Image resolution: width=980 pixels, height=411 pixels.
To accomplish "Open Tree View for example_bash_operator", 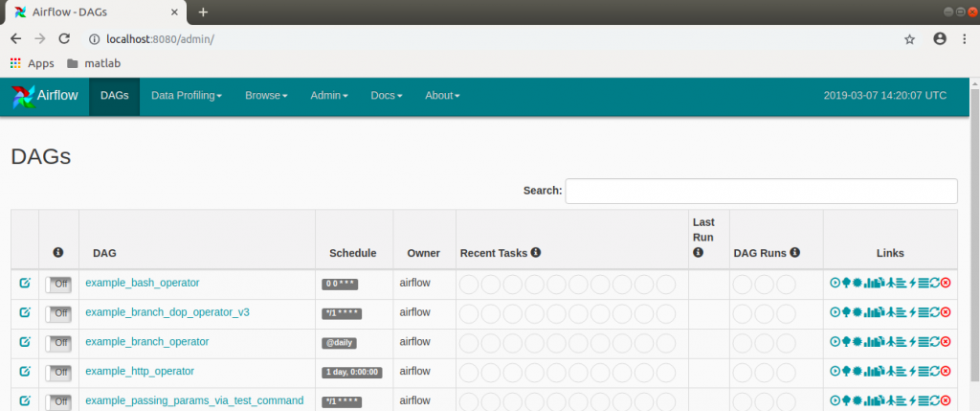I will (x=846, y=283).
